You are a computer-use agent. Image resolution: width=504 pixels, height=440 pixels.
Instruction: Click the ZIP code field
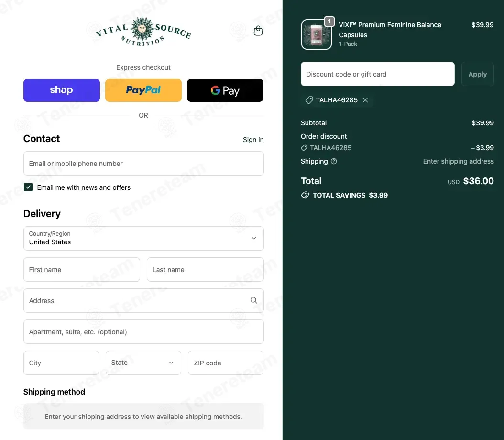pyautogui.click(x=226, y=363)
